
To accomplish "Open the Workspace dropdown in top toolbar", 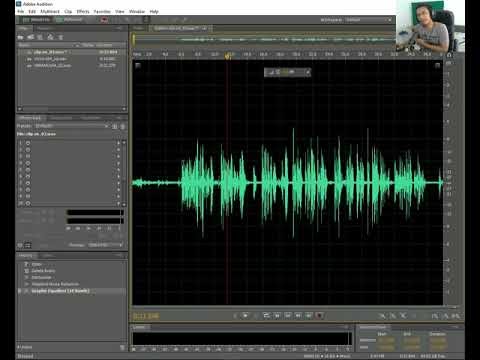I will [368, 20].
